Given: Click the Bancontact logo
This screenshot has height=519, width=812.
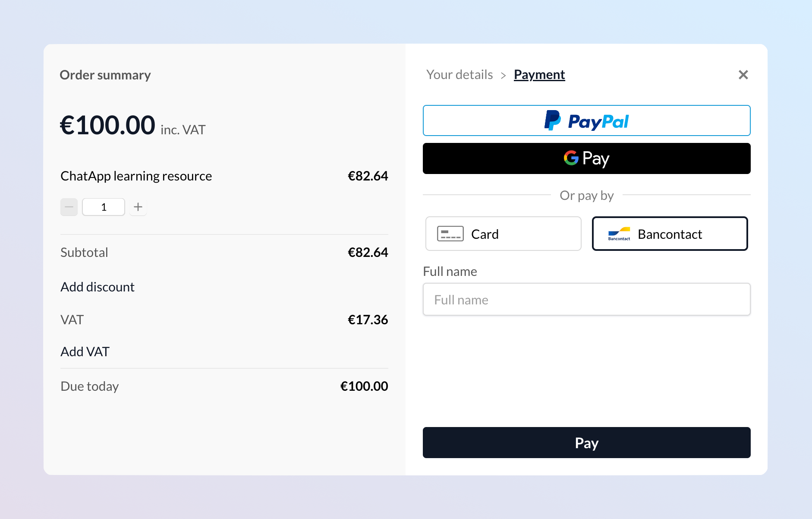Looking at the screenshot, I should (619, 234).
